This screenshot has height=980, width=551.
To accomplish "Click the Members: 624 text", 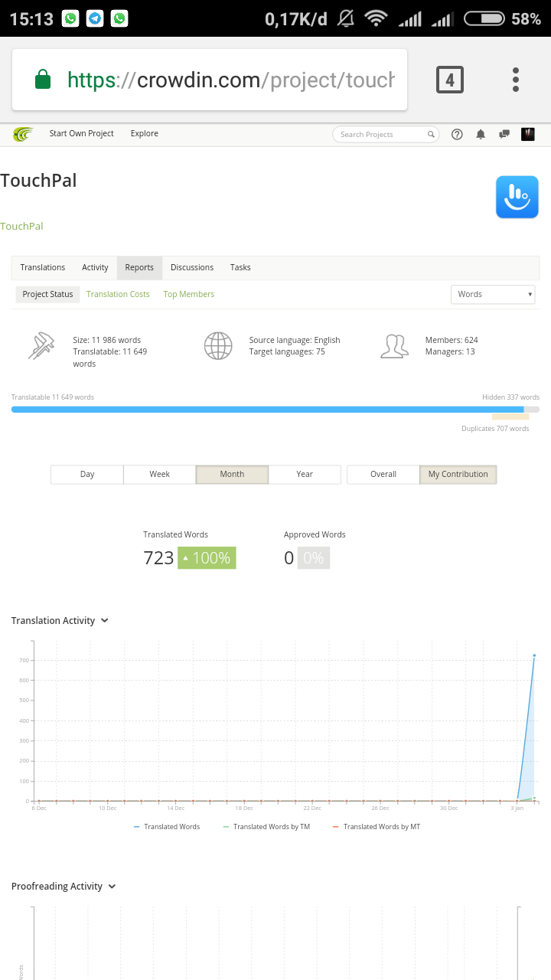I will [x=452, y=340].
